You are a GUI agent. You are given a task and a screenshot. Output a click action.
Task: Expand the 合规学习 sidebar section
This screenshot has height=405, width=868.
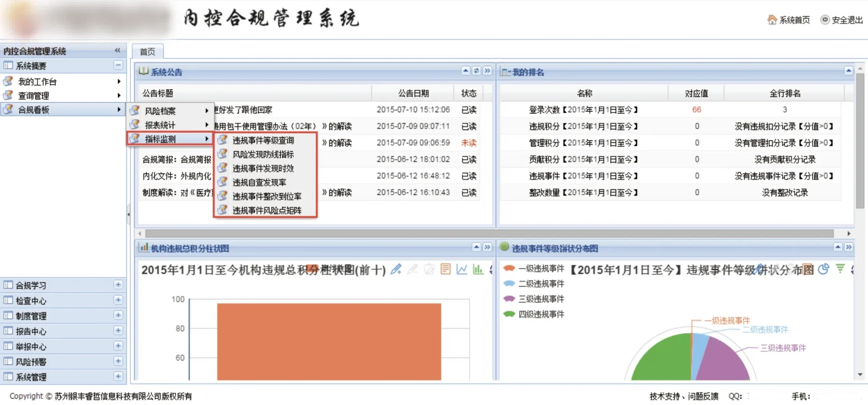pos(118,285)
